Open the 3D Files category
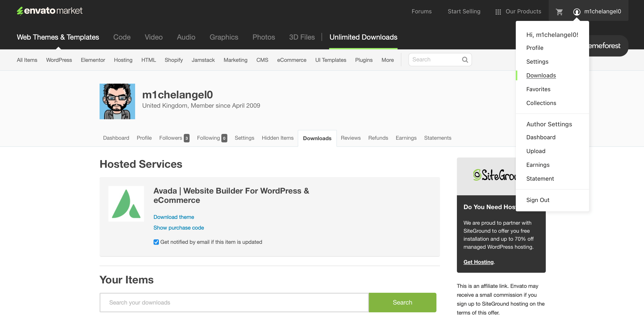Viewport: 644px width, 323px height. pyautogui.click(x=302, y=37)
